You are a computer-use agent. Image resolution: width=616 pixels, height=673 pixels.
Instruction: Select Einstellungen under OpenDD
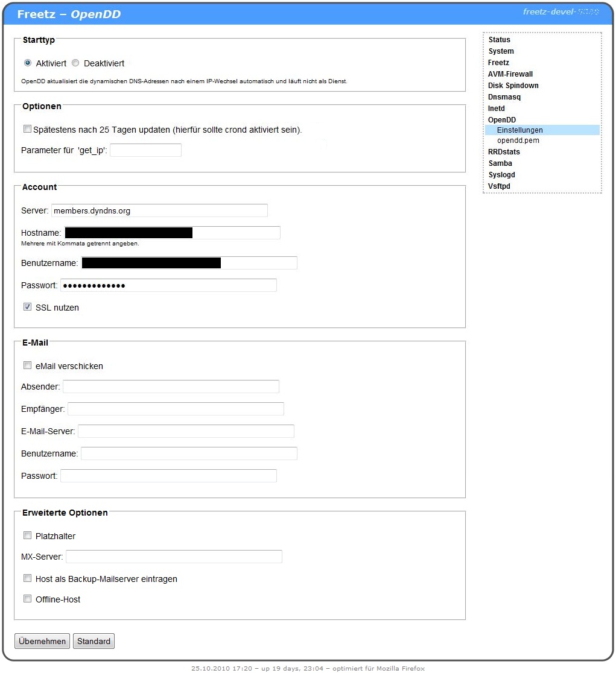click(x=519, y=130)
